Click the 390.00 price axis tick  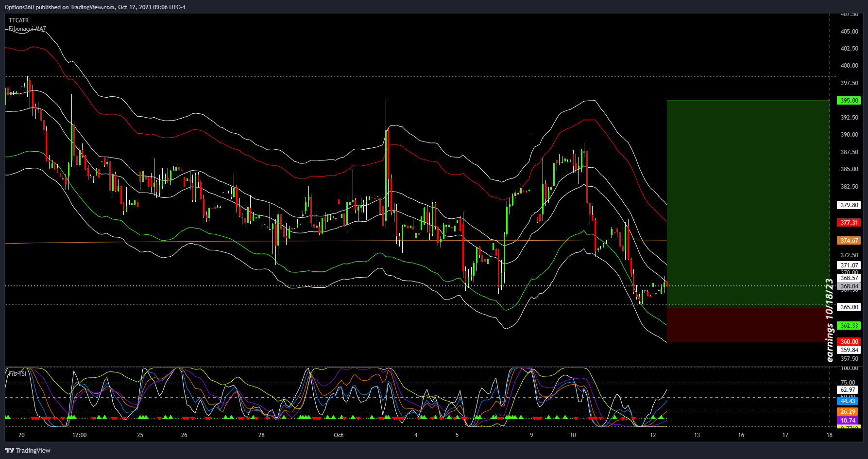point(849,135)
